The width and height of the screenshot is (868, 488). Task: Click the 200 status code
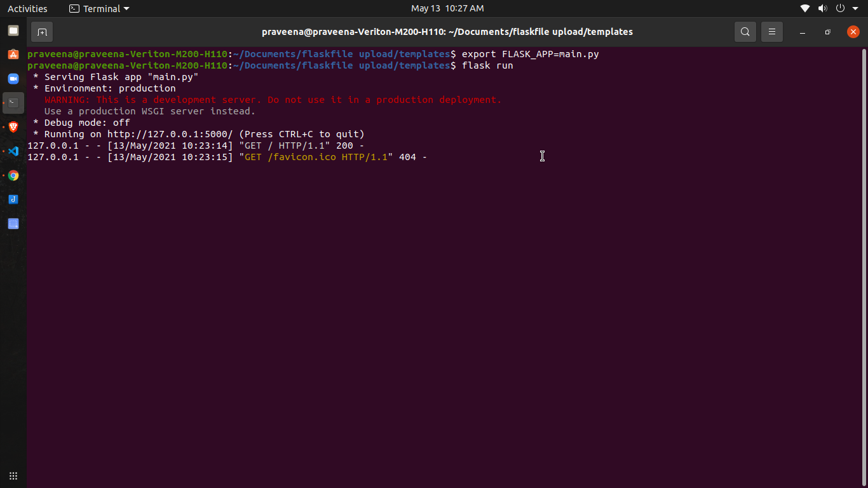344,146
